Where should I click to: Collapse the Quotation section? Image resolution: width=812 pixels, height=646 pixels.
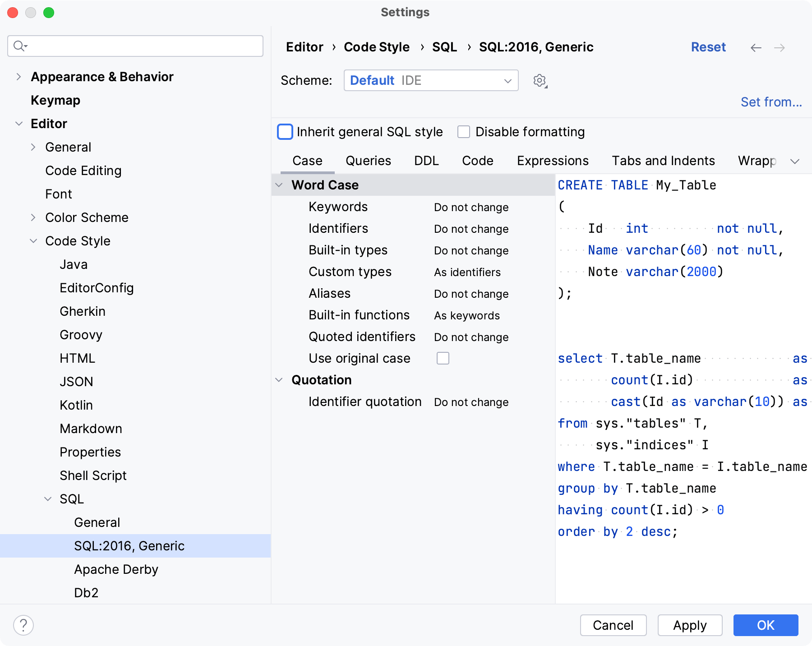(x=279, y=380)
